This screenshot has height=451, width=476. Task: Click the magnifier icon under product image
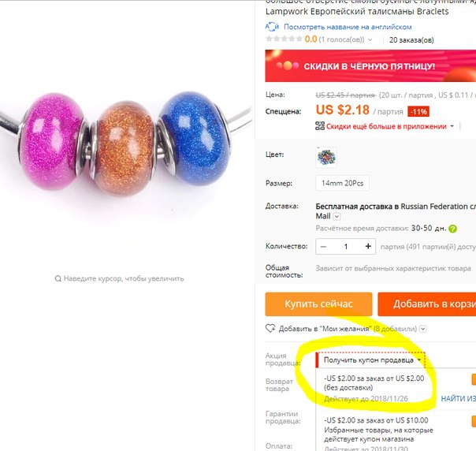point(58,278)
